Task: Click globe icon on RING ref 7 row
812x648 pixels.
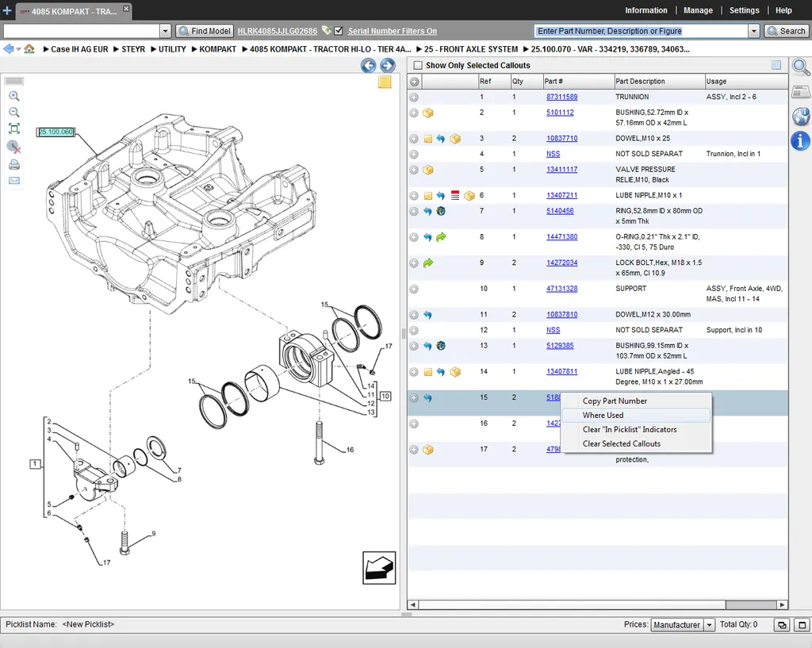Action: [x=441, y=211]
